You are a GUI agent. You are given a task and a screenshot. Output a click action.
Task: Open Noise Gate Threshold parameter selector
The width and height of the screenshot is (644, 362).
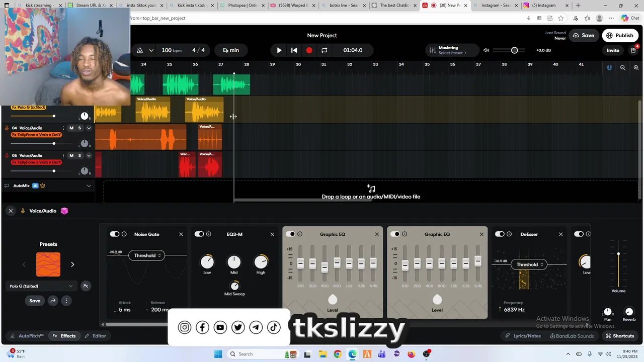[x=147, y=255]
